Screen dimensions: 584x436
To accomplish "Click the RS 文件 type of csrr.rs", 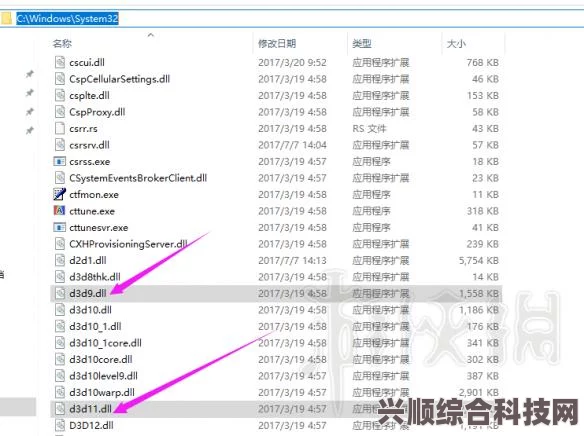I will pos(369,128).
